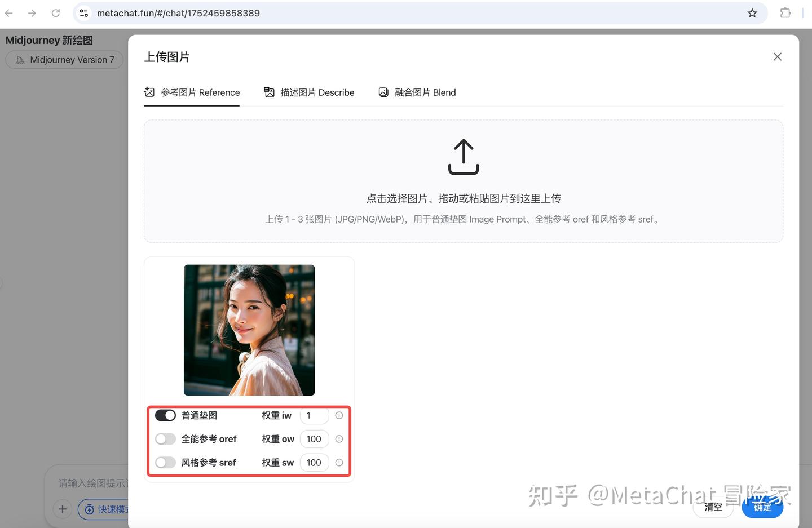Open the Midjourney Version 7 selector

tap(64, 59)
